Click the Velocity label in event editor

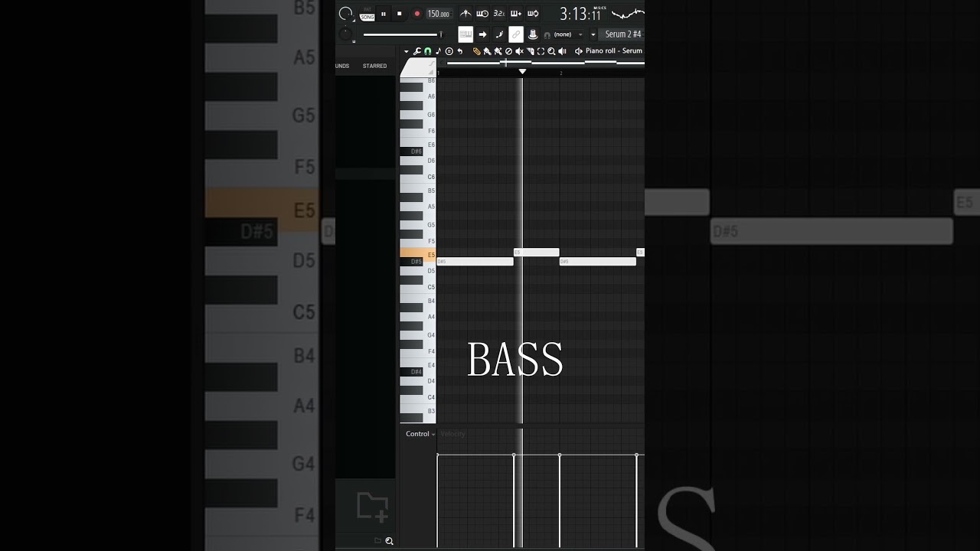coord(452,434)
